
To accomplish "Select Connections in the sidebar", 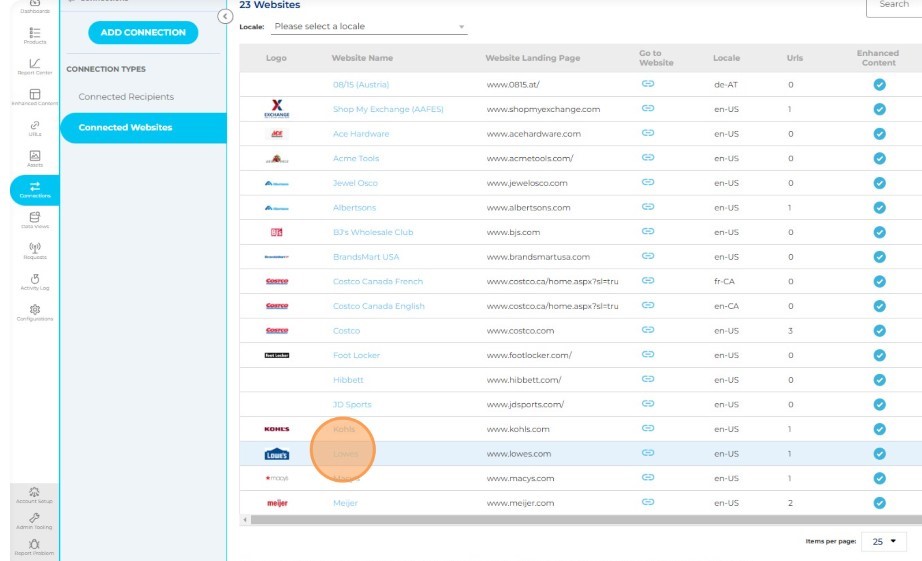I will tap(35, 190).
